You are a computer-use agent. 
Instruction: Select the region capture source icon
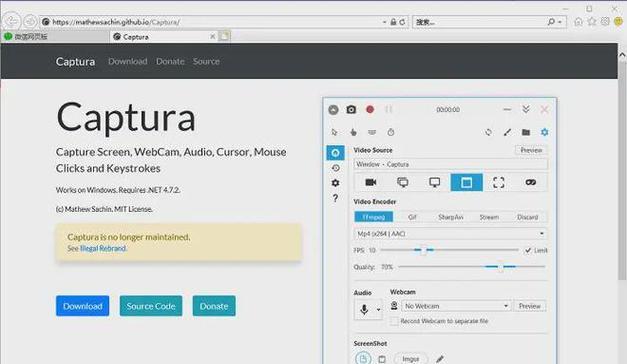pyautogui.click(x=499, y=182)
